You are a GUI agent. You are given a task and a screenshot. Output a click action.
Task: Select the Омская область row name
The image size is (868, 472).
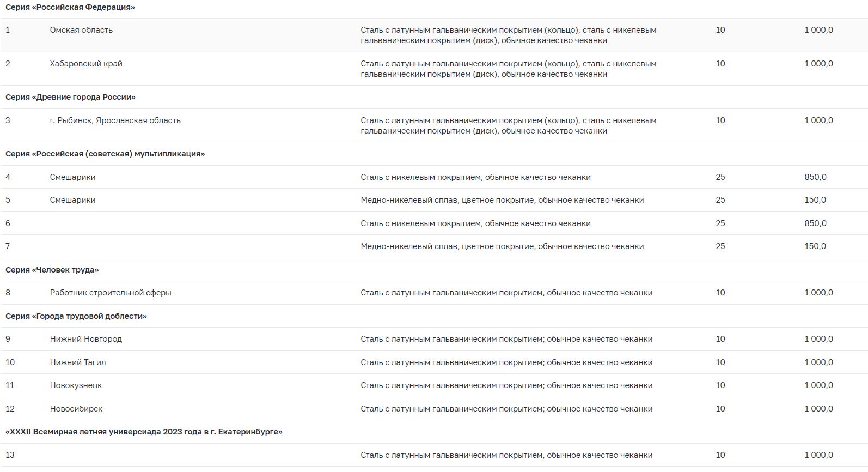coord(81,30)
